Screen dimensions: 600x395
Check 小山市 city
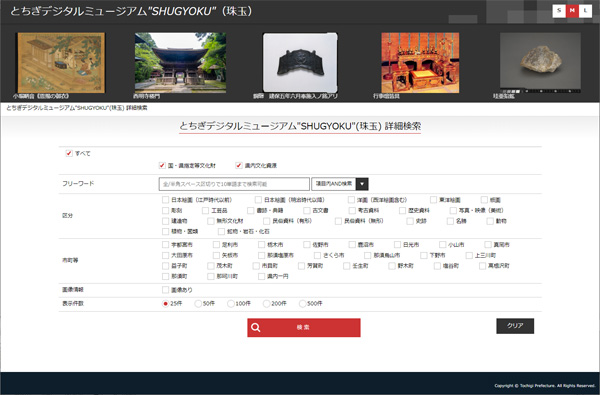click(443, 245)
